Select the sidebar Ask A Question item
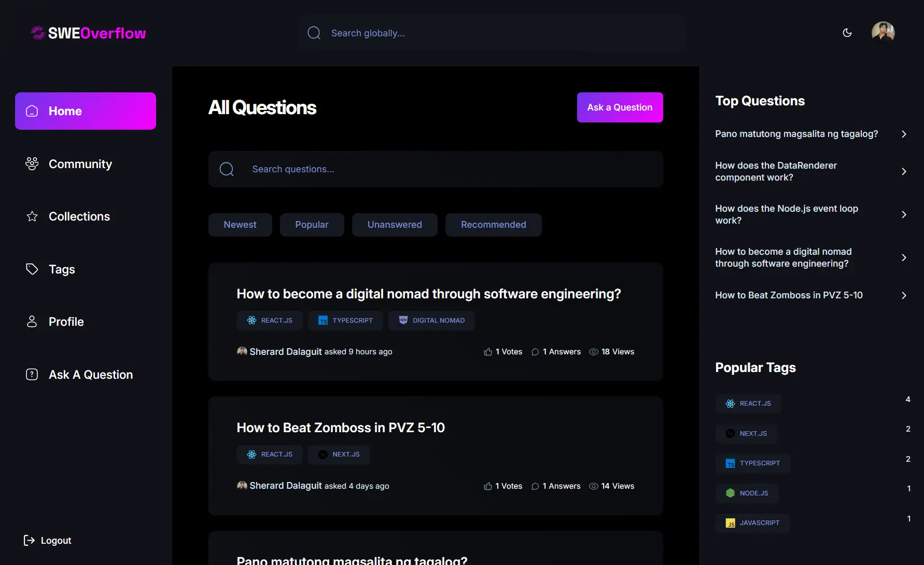924x565 pixels. pyautogui.click(x=90, y=375)
